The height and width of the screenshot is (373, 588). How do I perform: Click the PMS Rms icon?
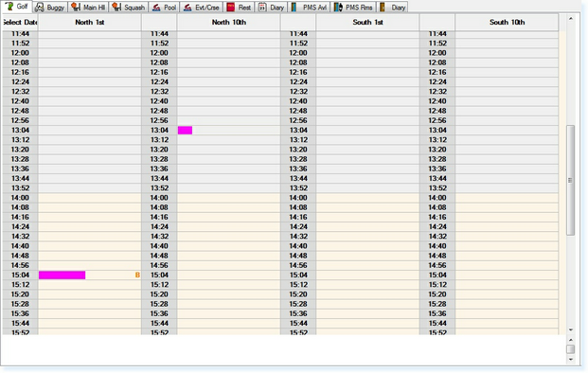click(x=338, y=8)
